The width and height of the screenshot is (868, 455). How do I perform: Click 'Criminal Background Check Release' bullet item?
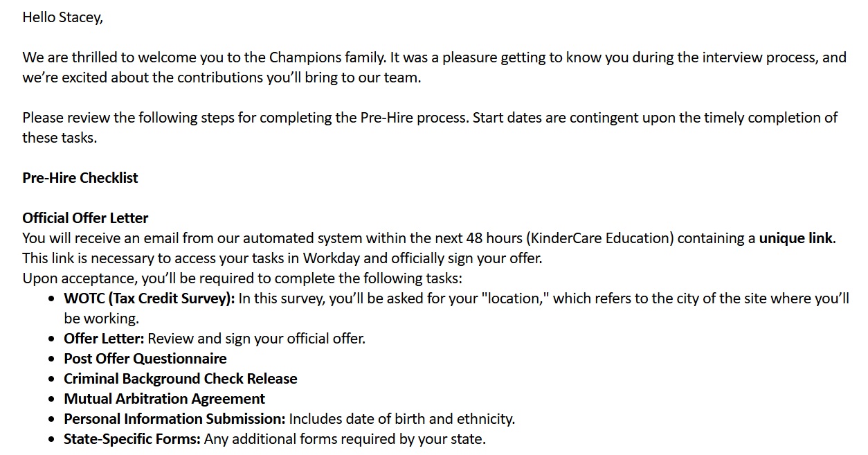tap(180, 379)
